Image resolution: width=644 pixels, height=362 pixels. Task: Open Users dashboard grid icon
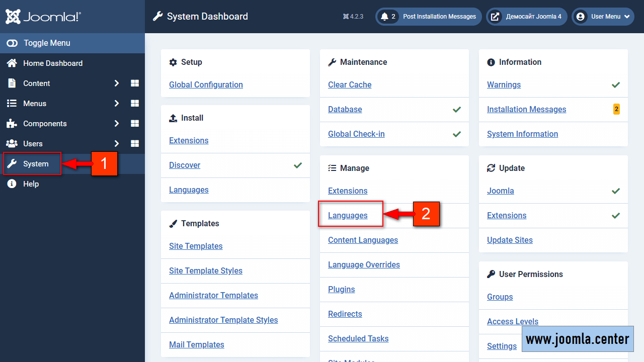click(x=135, y=144)
